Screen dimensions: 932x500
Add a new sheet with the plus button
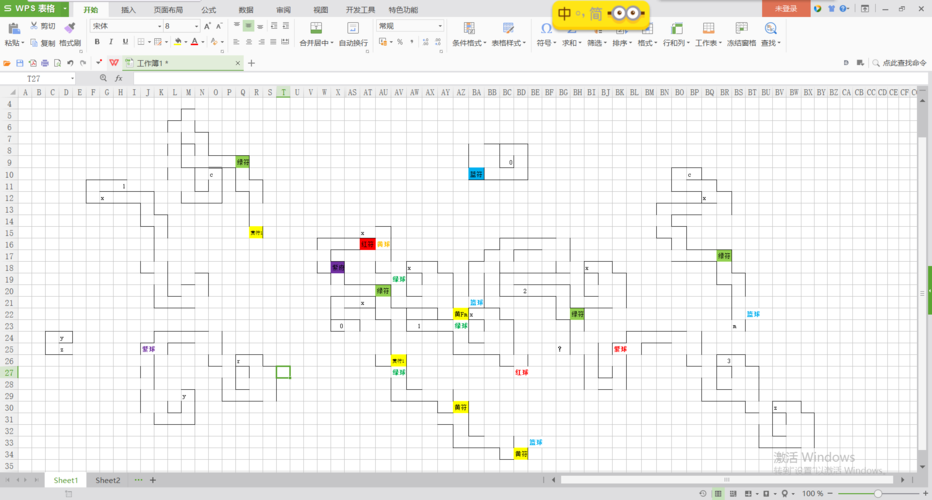(x=153, y=480)
